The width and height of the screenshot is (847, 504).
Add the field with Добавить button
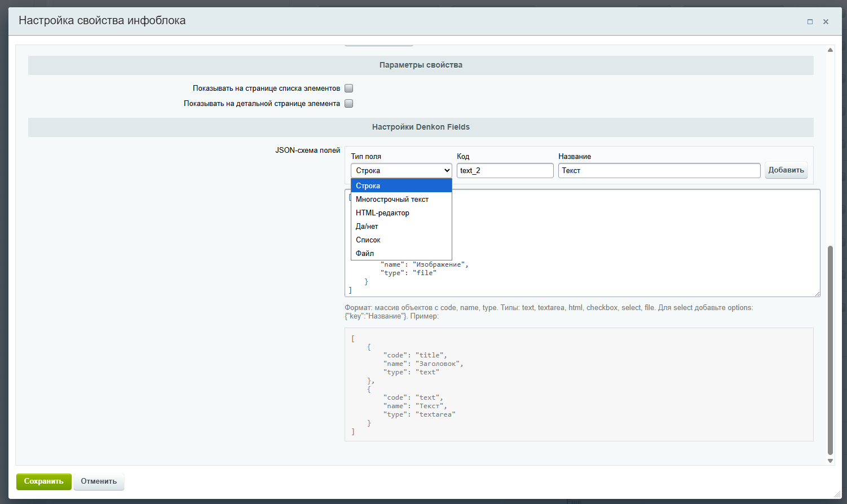tap(786, 170)
